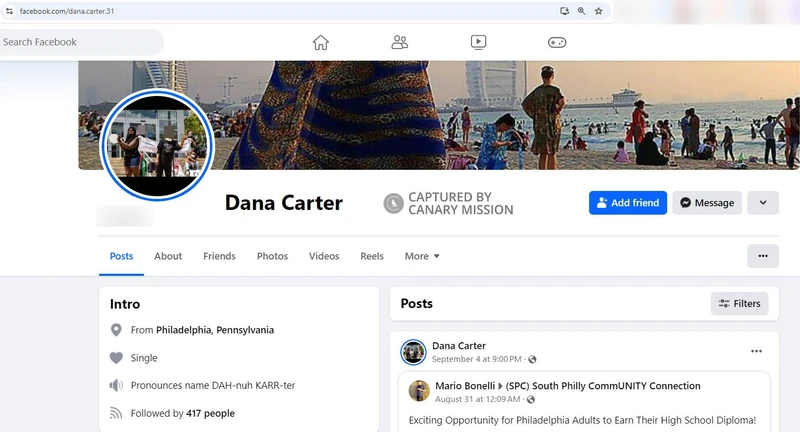800x432 pixels.
Task: Click the zoom magnifier icon in address bar
Action: (582, 11)
